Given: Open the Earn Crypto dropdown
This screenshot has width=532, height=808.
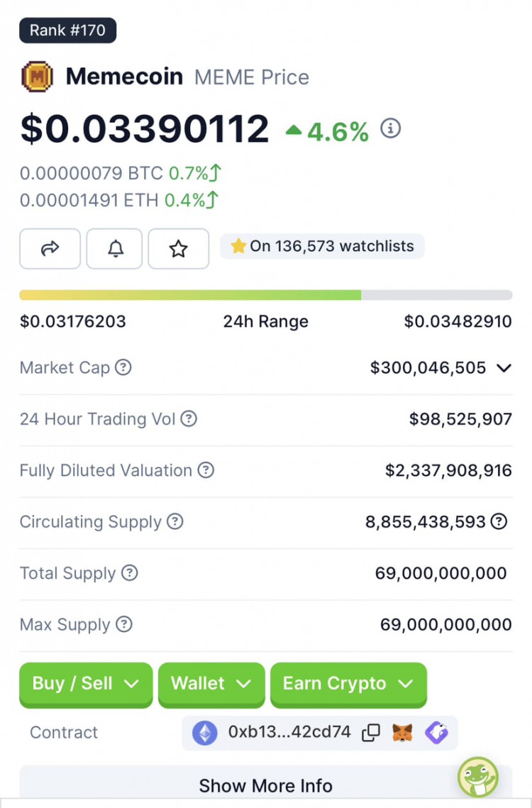Looking at the screenshot, I should tap(348, 685).
